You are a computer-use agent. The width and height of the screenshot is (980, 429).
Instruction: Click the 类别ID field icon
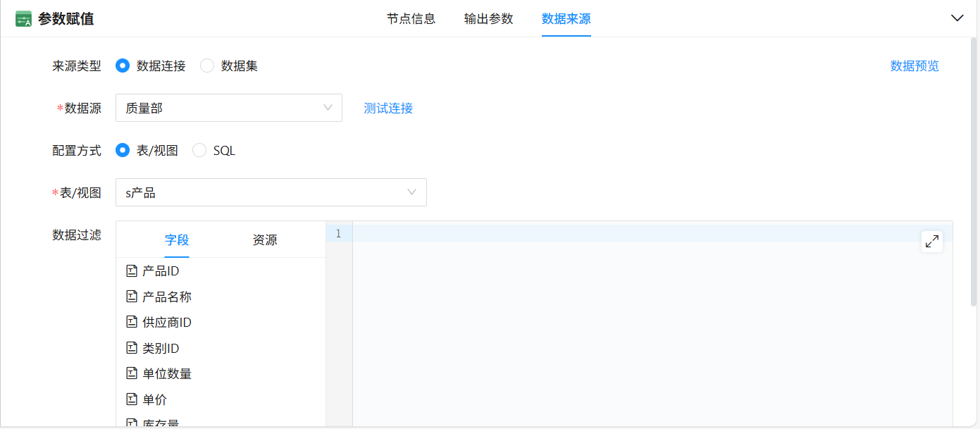coord(132,347)
